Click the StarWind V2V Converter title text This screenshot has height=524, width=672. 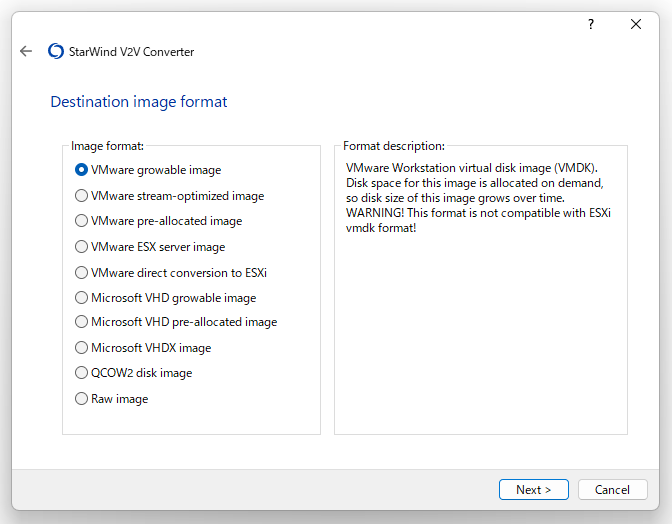coord(132,52)
